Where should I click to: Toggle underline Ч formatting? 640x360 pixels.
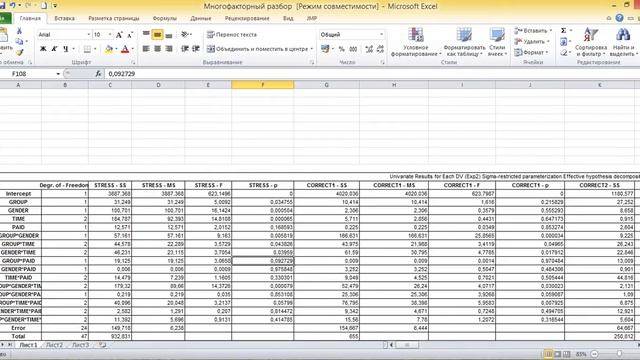tap(66, 49)
